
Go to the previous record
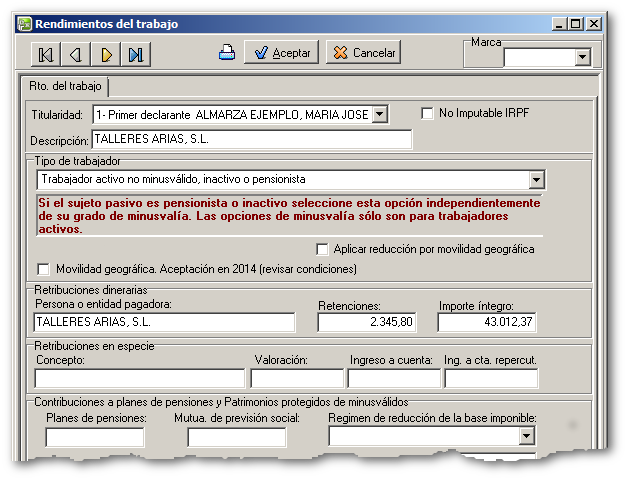pyautogui.click(x=76, y=54)
